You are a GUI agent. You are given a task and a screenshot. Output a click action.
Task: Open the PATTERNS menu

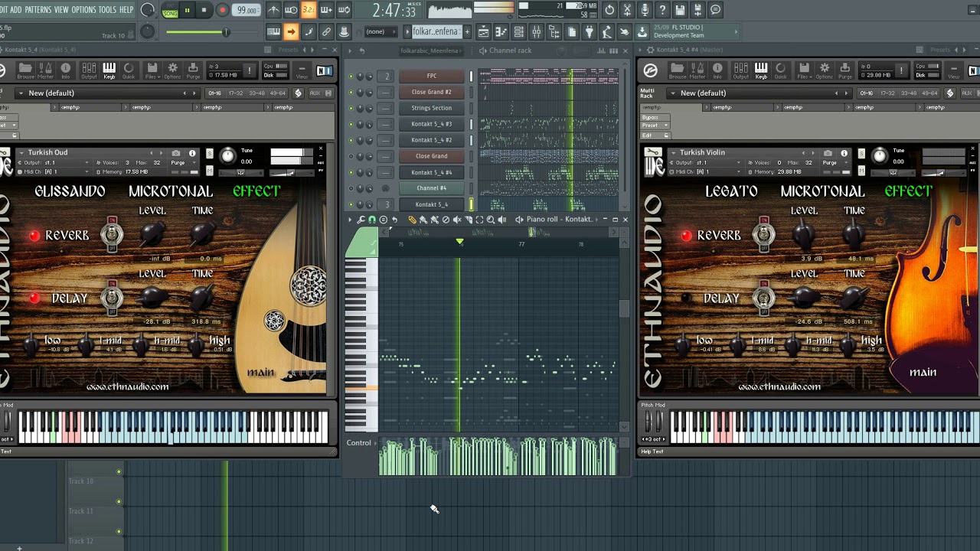(38, 10)
